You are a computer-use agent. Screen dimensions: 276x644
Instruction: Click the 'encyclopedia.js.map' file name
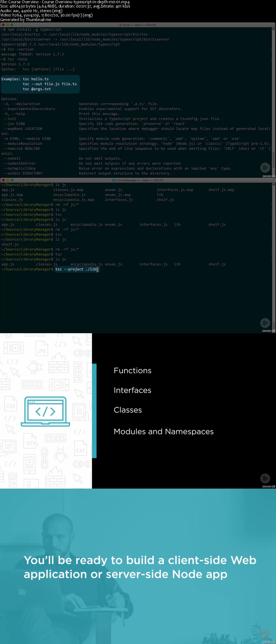[74, 200]
